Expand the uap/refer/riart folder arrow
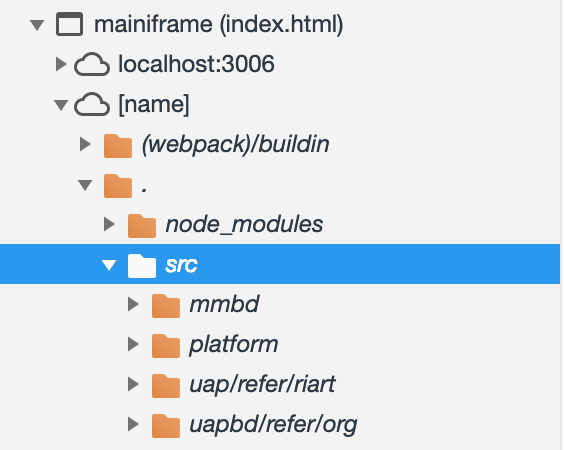 pyautogui.click(x=133, y=384)
